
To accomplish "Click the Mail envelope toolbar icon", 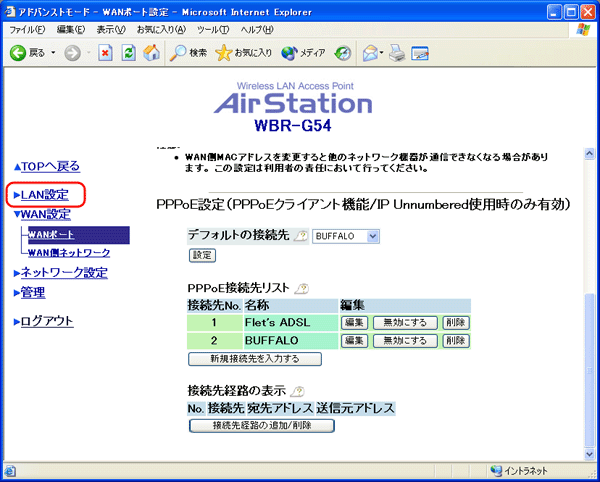I will [370, 54].
